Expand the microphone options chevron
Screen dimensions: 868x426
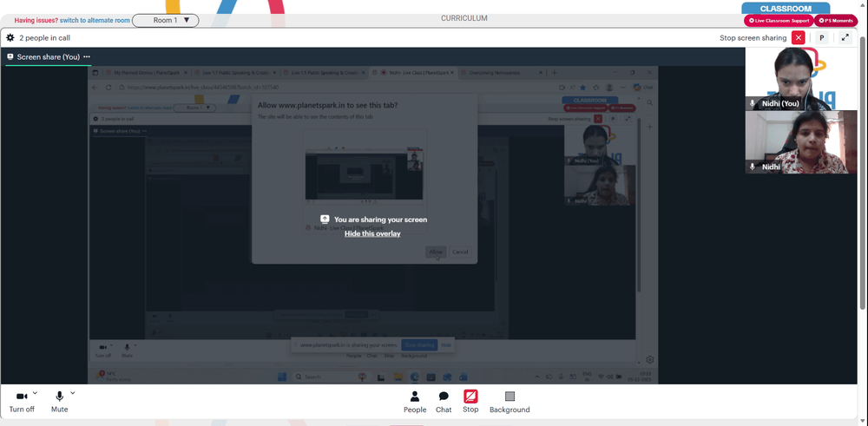coord(73,393)
